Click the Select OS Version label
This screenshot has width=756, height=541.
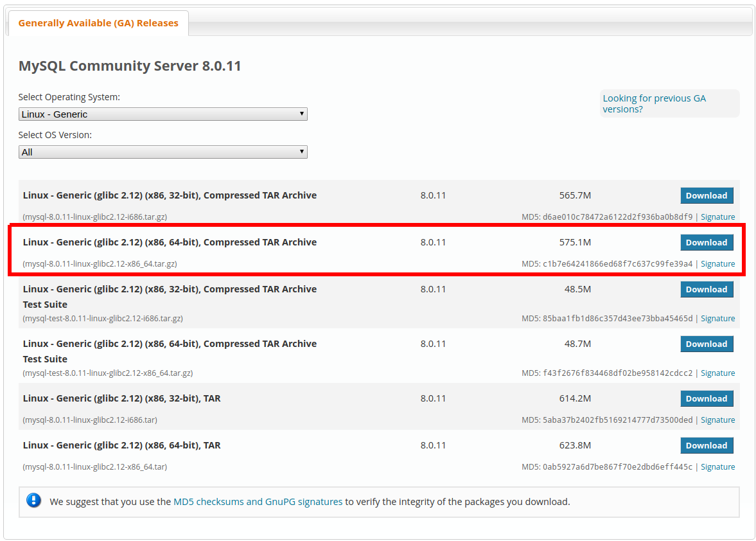pyautogui.click(x=55, y=135)
